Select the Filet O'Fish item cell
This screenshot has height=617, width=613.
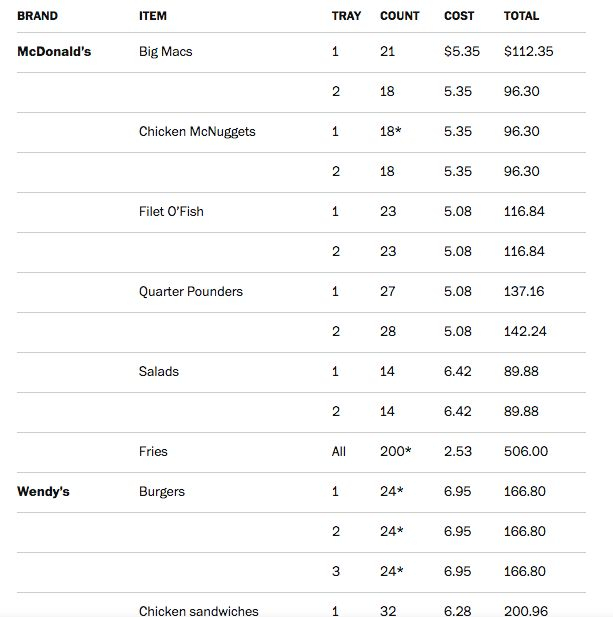tap(171, 211)
